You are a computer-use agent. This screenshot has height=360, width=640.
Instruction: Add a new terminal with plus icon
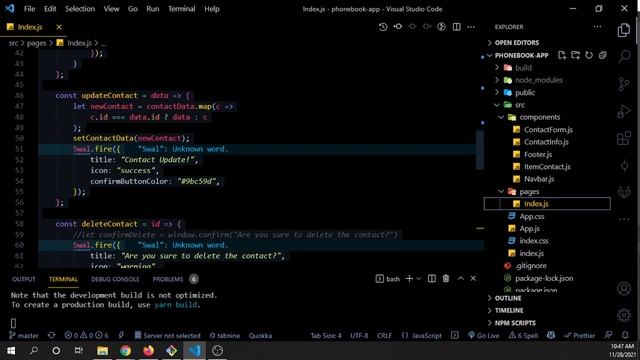[x=409, y=278]
